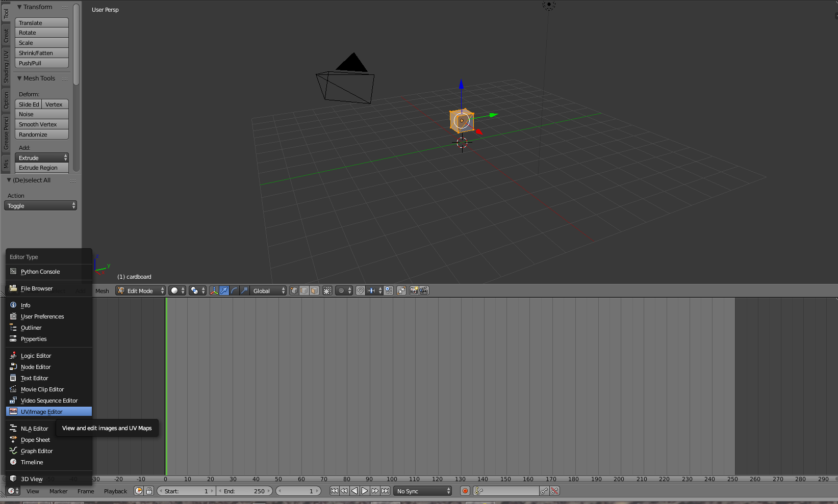838x504 pixels.
Task: Click the snap target icon
Action: (389, 290)
